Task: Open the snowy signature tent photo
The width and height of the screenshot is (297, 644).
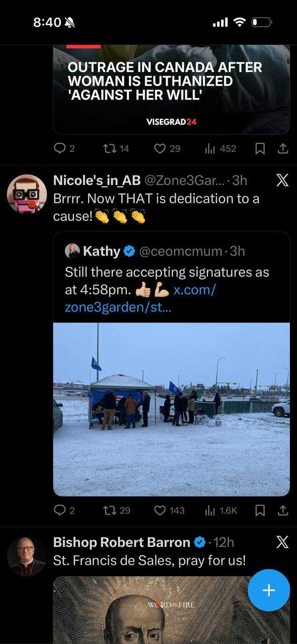Action: point(172,410)
